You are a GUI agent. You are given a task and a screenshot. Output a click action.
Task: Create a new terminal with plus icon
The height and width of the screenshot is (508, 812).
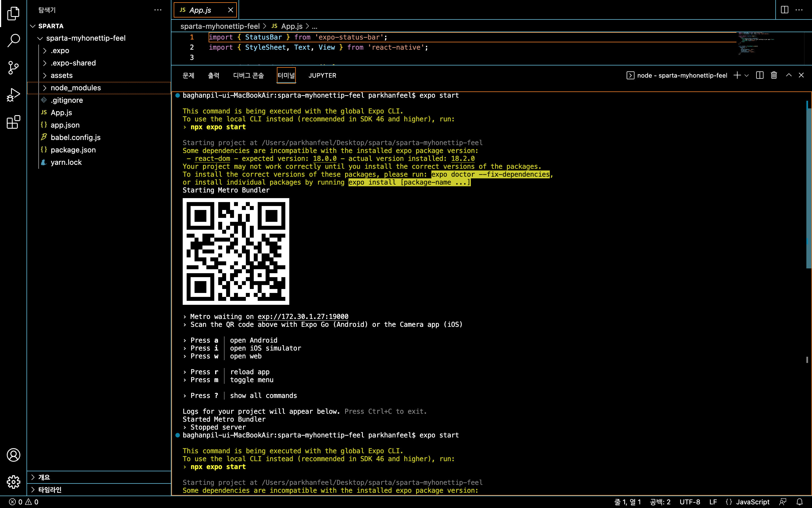point(737,75)
